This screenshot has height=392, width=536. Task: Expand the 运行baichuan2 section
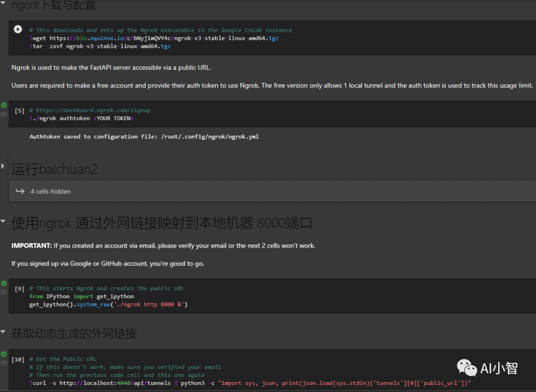tap(3, 166)
